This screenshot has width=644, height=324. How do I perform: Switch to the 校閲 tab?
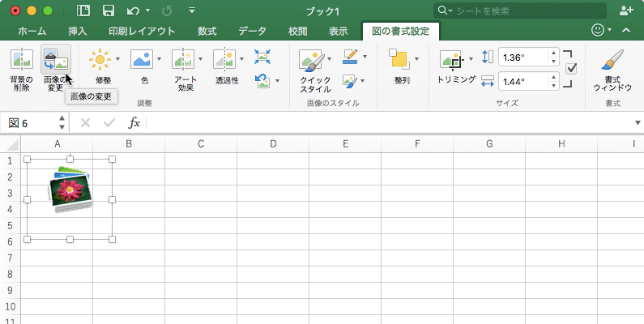point(297,31)
